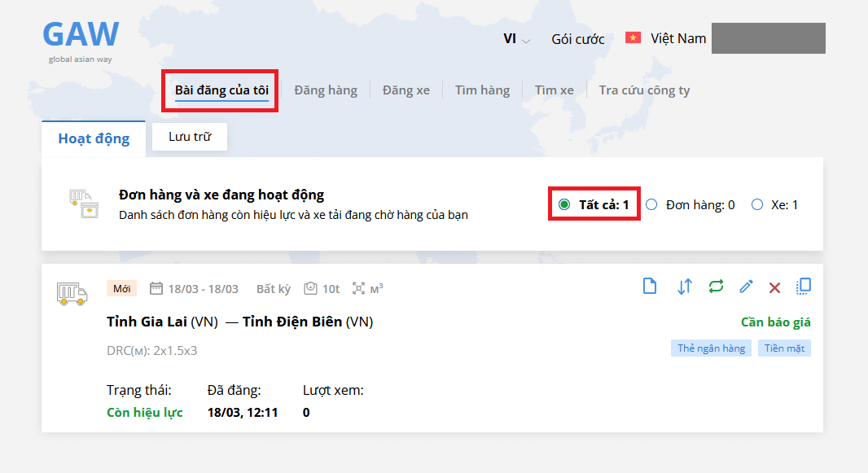Open the "Tra cứu công ty" link
The width and height of the screenshot is (868, 473).
(x=644, y=90)
